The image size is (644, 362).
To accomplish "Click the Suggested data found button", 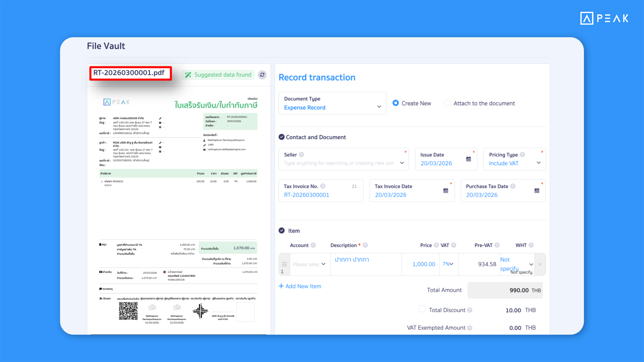I will coord(218,75).
